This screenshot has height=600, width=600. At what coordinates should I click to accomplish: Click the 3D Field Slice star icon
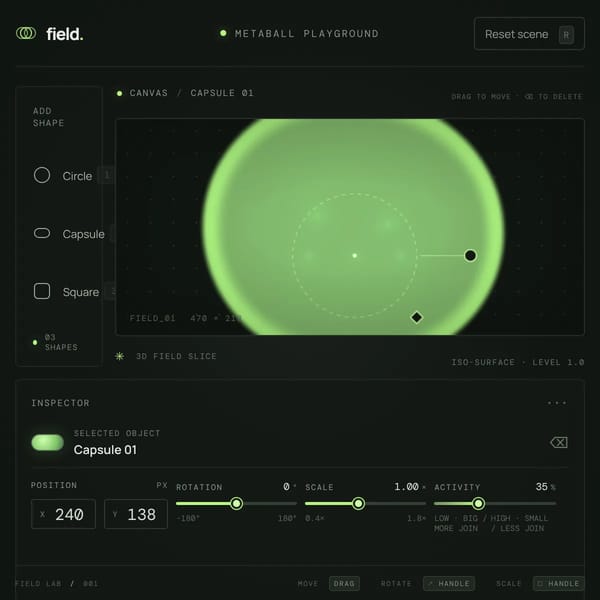[x=119, y=356]
